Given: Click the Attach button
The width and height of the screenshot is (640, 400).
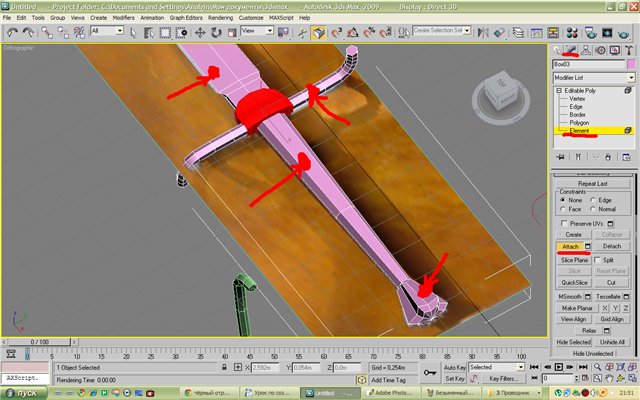Looking at the screenshot, I should [x=570, y=246].
